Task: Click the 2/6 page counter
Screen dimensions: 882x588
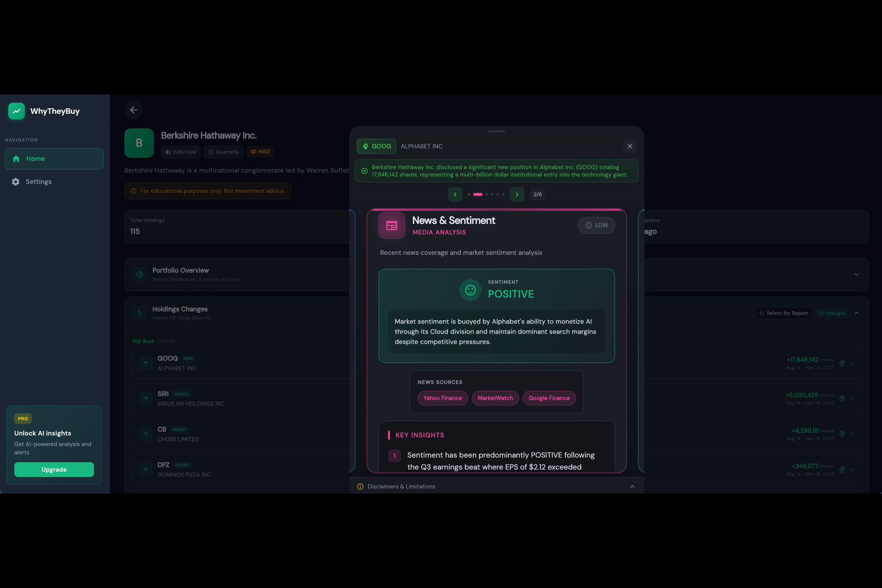Action: click(x=538, y=194)
